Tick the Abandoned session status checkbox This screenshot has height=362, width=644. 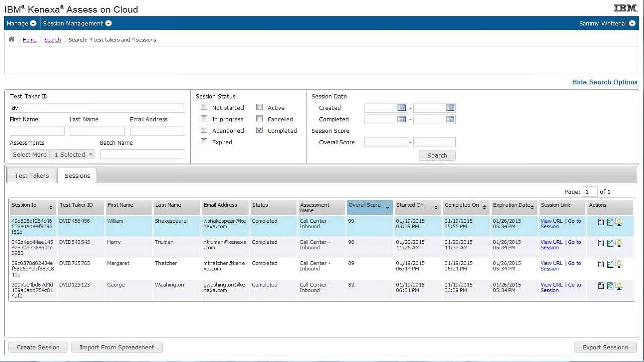point(204,130)
